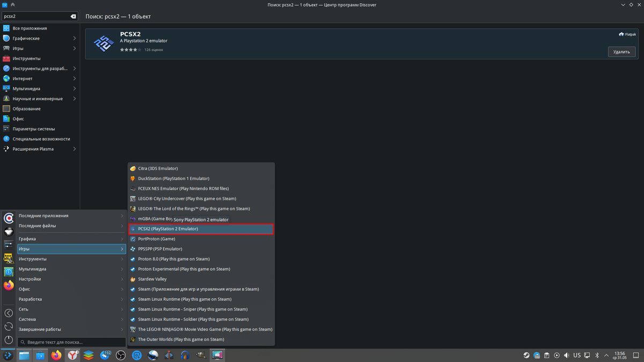Open the Последние файлы submenu in the launcher
Image resolution: width=644 pixels, height=362 pixels.
tap(71, 226)
